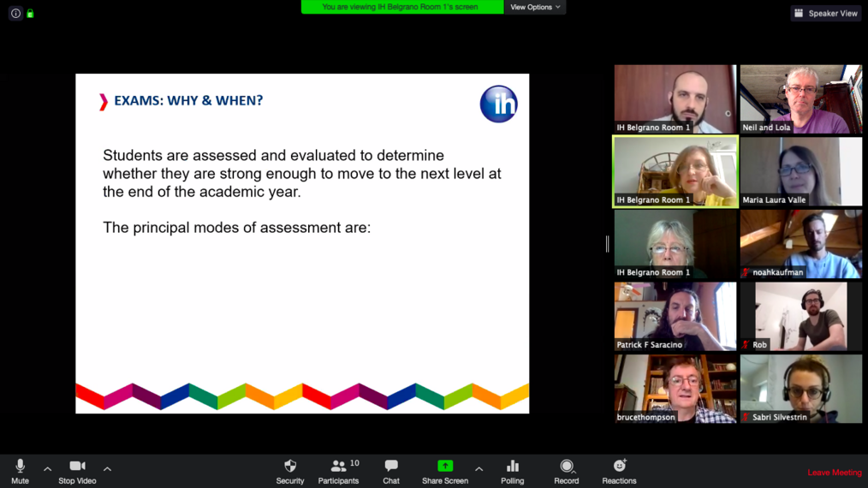Stop the video camera
The image size is (868, 488).
tap(77, 472)
